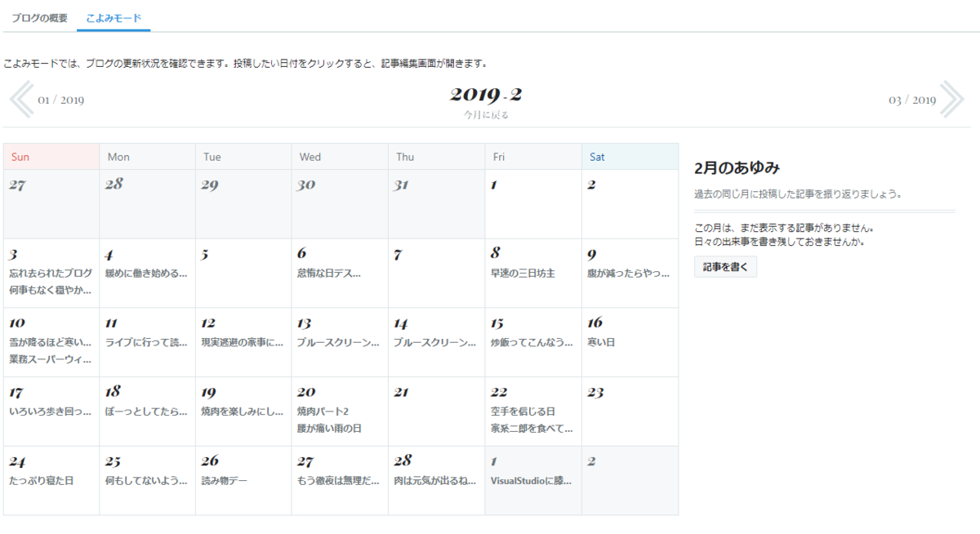Click the Sun column header

pyautogui.click(x=51, y=157)
